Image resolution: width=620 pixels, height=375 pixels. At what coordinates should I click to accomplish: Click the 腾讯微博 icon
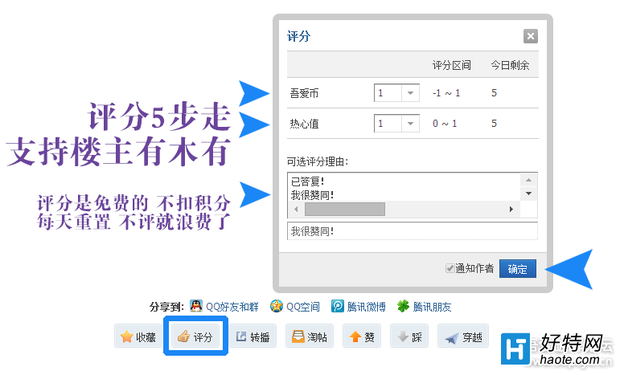coord(337,306)
